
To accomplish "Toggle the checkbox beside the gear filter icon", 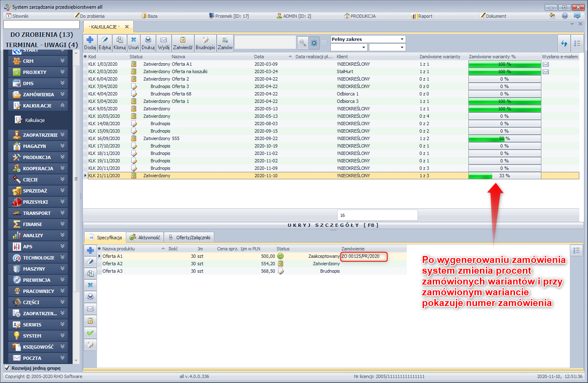I will pos(324,43).
